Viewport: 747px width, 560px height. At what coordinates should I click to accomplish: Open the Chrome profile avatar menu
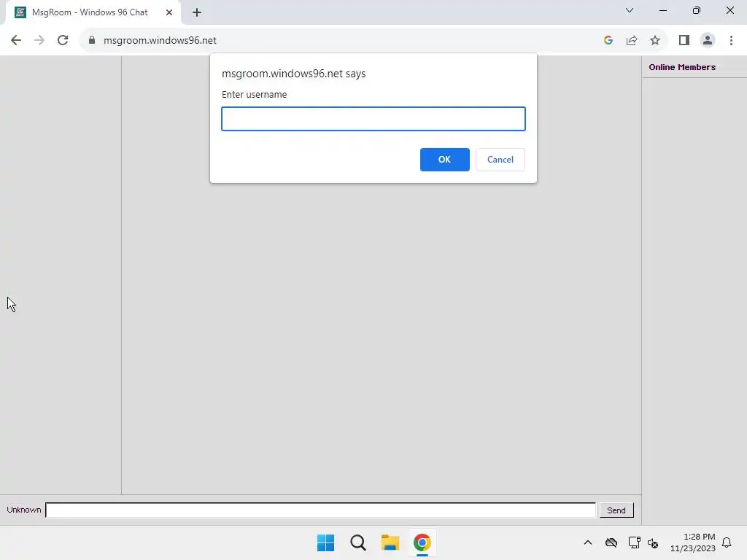pyautogui.click(x=708, y=41)
